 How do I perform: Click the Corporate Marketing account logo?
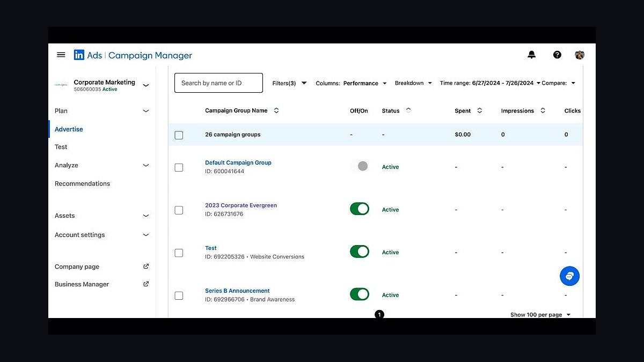tap(61, 85)
